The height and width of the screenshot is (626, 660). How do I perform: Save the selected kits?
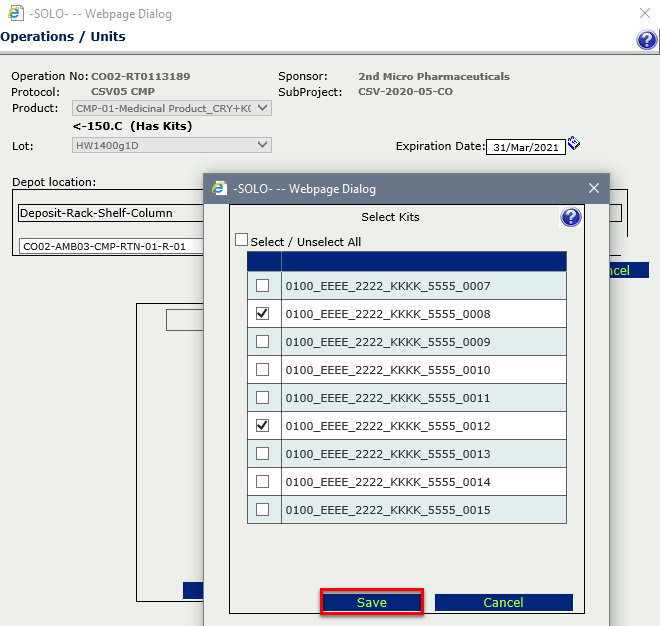click(372, 602)
